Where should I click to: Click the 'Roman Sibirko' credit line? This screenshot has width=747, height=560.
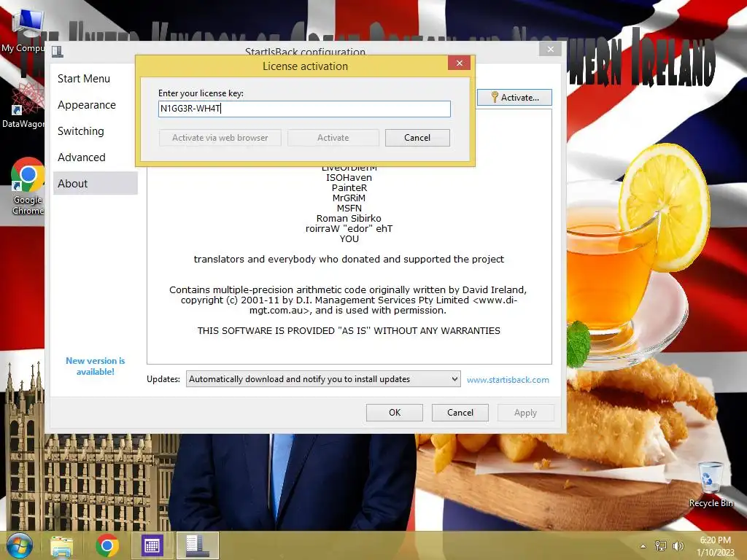coord(349,219)
